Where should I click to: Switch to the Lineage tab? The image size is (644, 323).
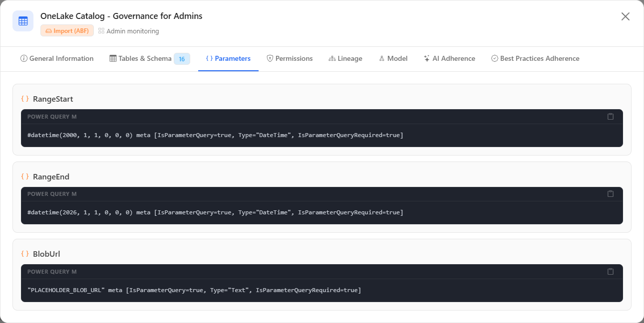click(x=345, y=59)
